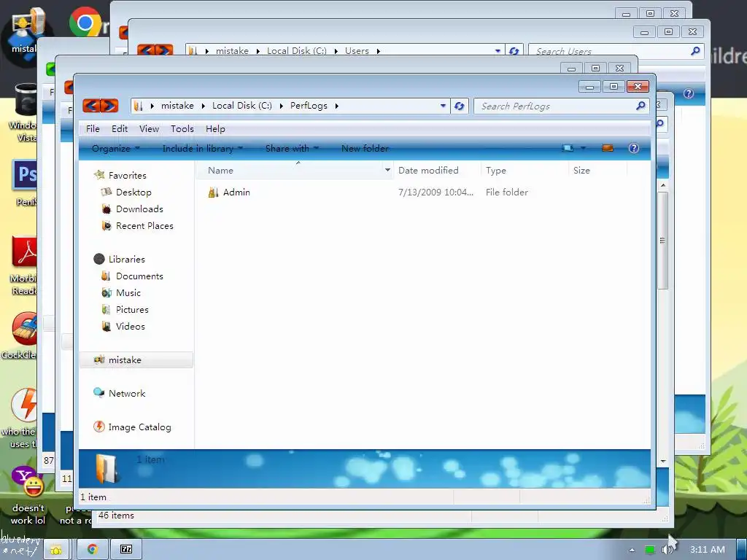Image resolution: width=747 pixels, height=560 pixels.
Task: Click the volume icon in system tray
Action: (667, 550)
